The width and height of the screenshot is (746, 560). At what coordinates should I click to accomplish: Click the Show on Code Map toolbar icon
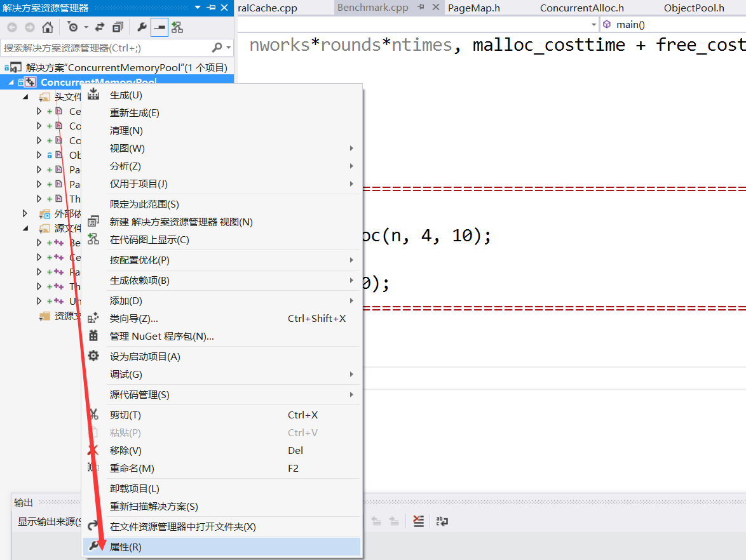click(177, 27)
